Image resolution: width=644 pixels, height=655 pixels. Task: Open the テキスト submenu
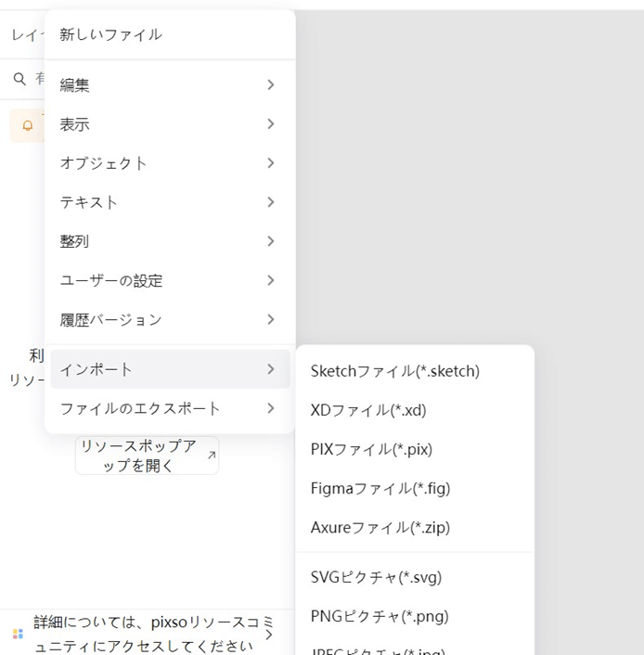pos(170,202)
